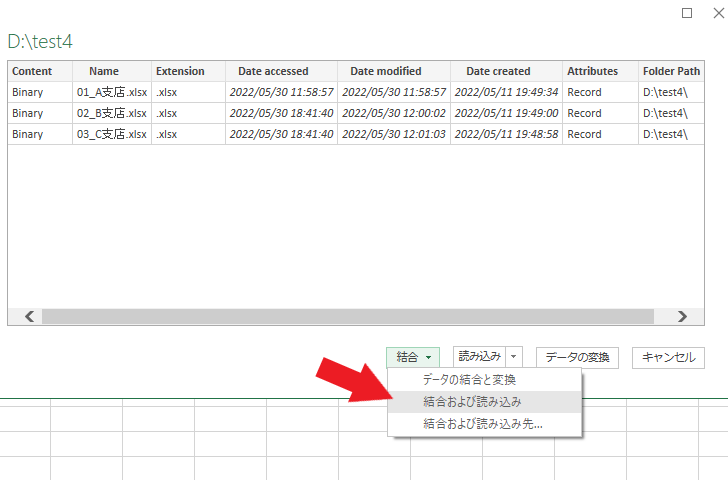Click date accessed 2022/05/30 11:58:57 for 01_A支店.xlsx
The height and width of the screenshot is (480, 728).
pos(281,92)
